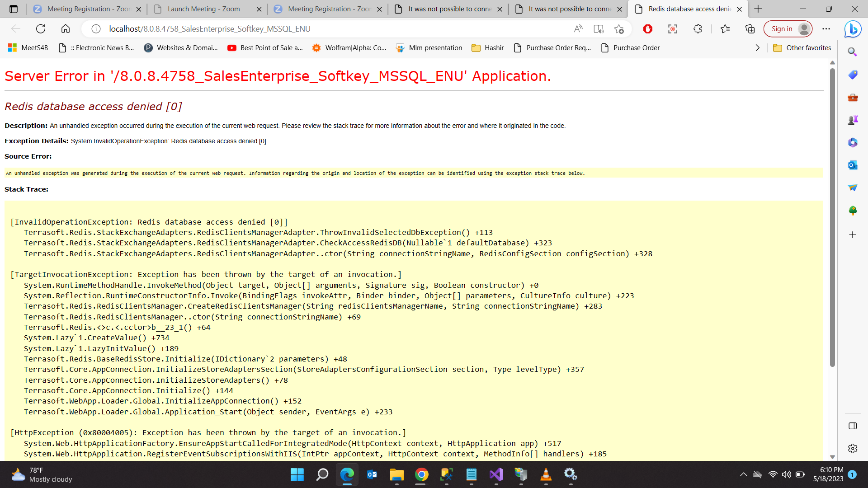Open the sidebar Tools briefcase icon
The height and width of the screenshot is (488, 868).
[853, 97]
